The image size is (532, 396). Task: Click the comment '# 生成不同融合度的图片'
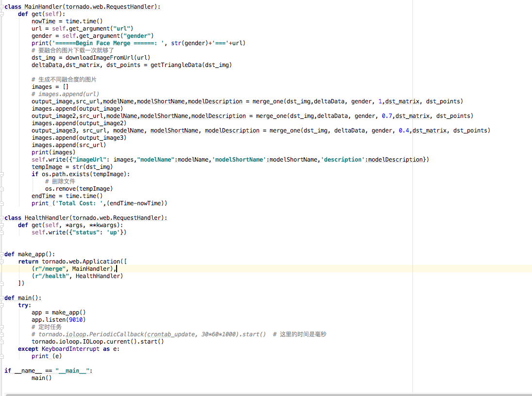click(x=64, y=80)
